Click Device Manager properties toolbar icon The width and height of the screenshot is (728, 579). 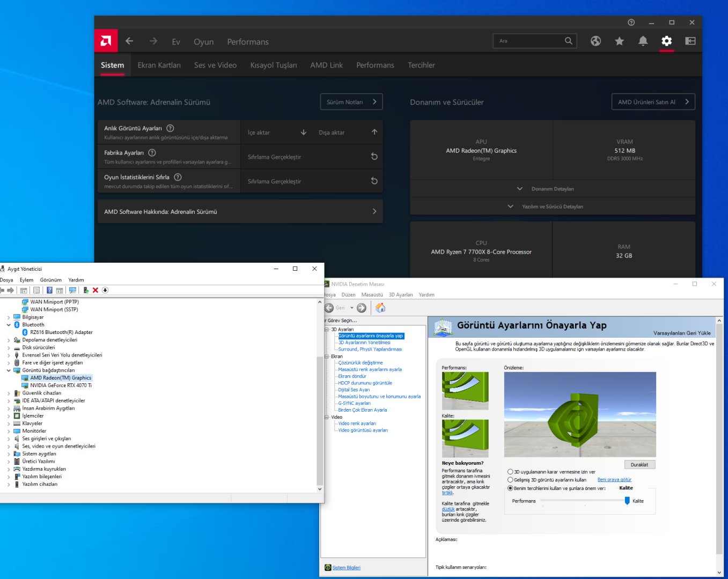point(36,290)
